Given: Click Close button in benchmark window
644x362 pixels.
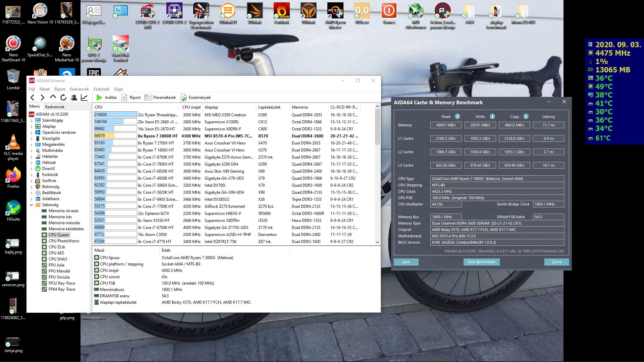Looking at the screenshot, I should (556, 262).
